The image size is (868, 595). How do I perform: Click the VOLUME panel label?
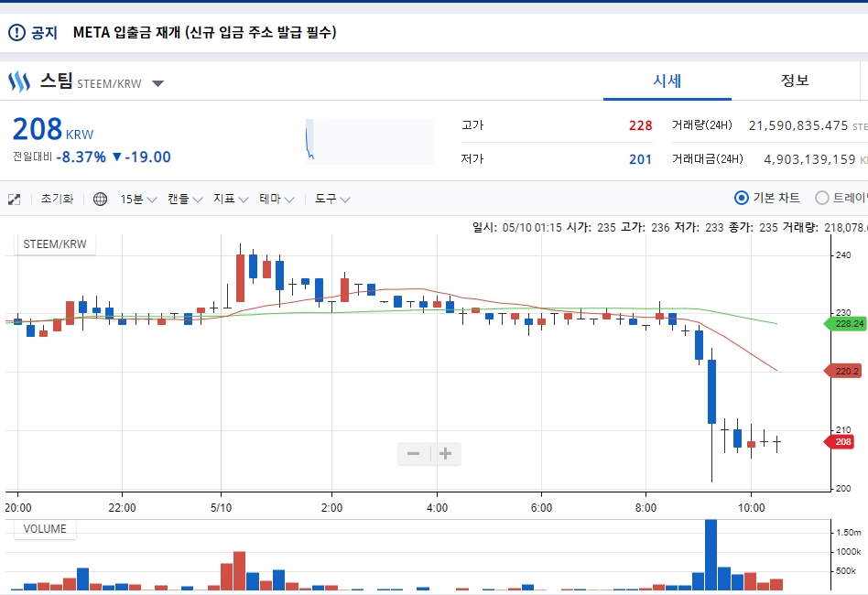click(x=45, y=529)
